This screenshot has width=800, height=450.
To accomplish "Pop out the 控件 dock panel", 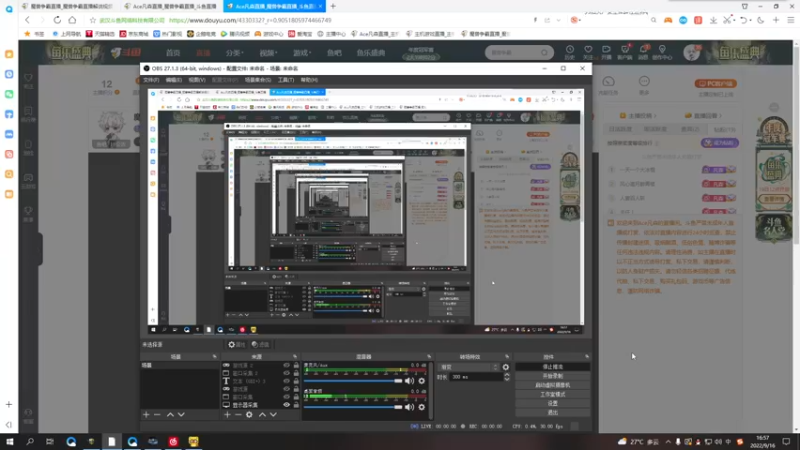I will [x=587, y=357].
